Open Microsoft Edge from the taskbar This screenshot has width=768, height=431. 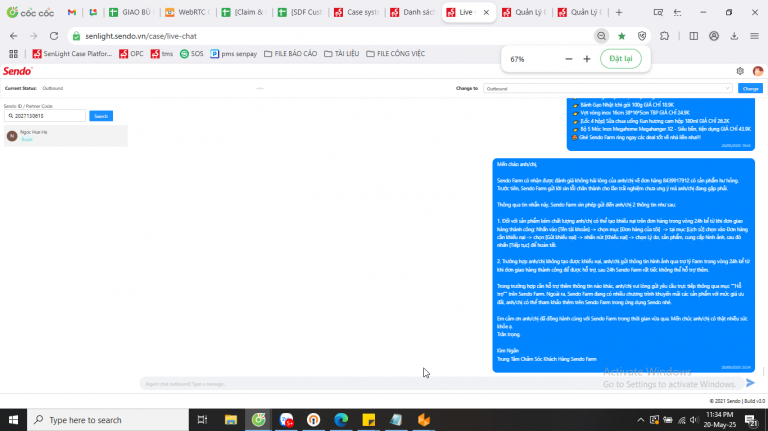[341, 420]
